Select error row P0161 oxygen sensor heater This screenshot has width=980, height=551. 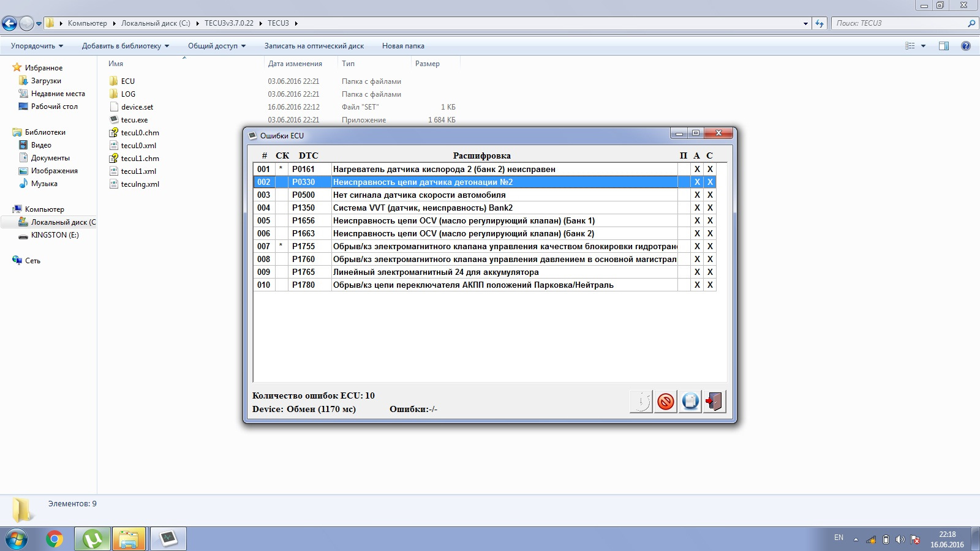pos(484,169)
